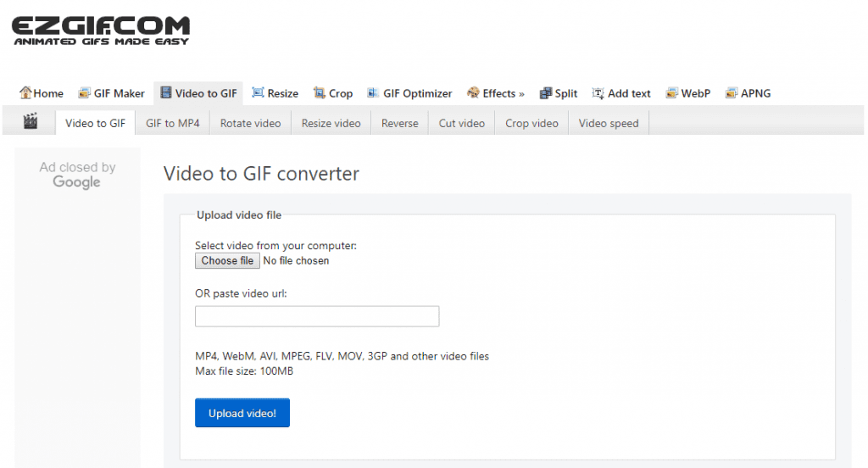This screenshot has width=868, height=468.
Task: Select the Video speed tab
Action: click(609, 123)
